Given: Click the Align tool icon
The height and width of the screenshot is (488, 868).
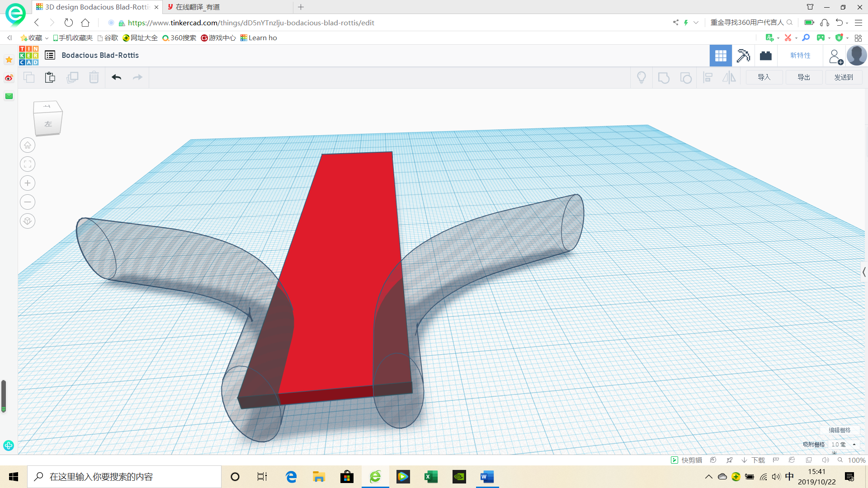Looking at the screenshot, I should (708, 78).
